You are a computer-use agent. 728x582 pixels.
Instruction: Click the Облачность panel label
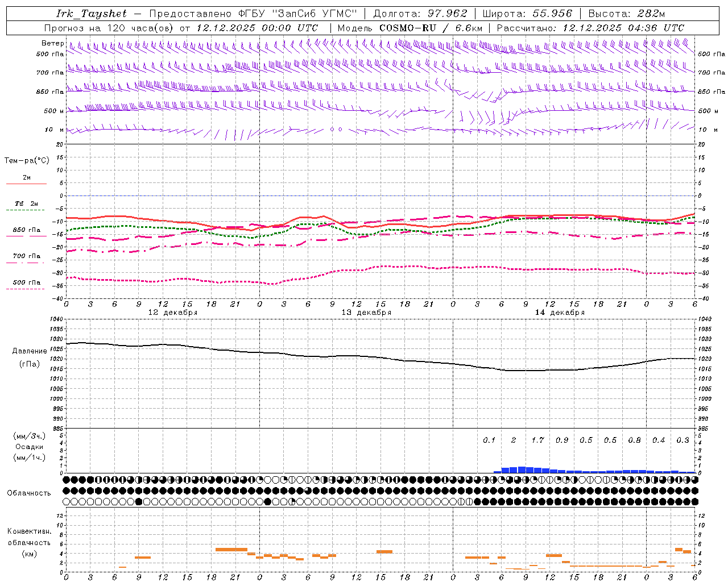coord(29,493)
